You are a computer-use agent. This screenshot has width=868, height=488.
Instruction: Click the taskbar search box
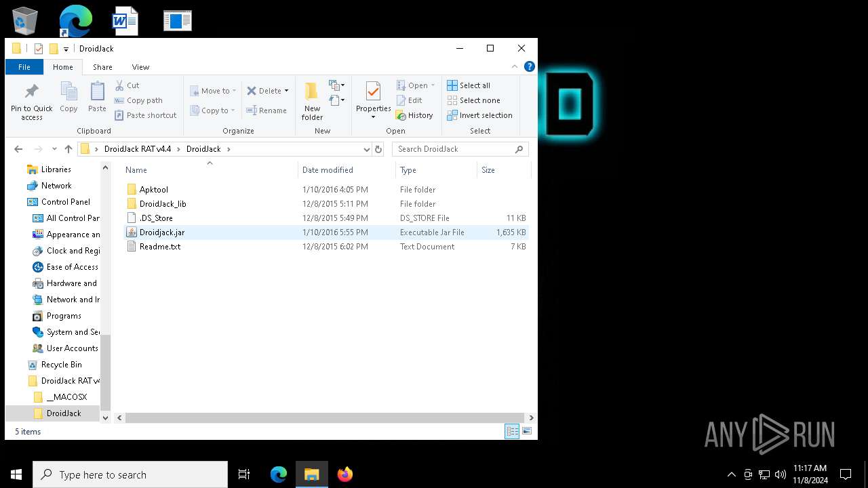click(x=130, y=474)
